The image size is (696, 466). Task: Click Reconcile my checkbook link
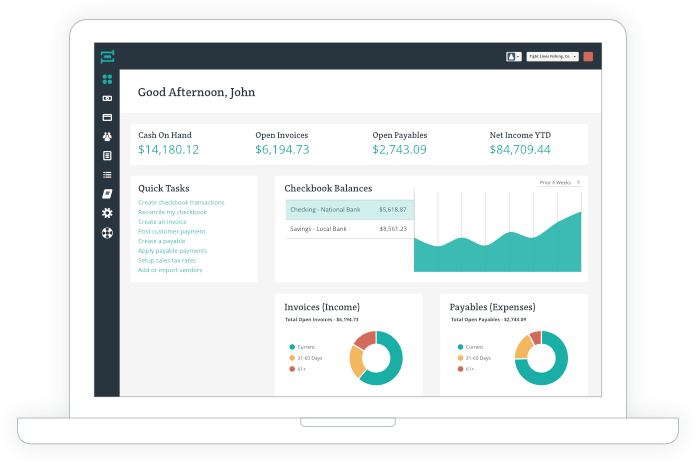click(x=172, y=212)
